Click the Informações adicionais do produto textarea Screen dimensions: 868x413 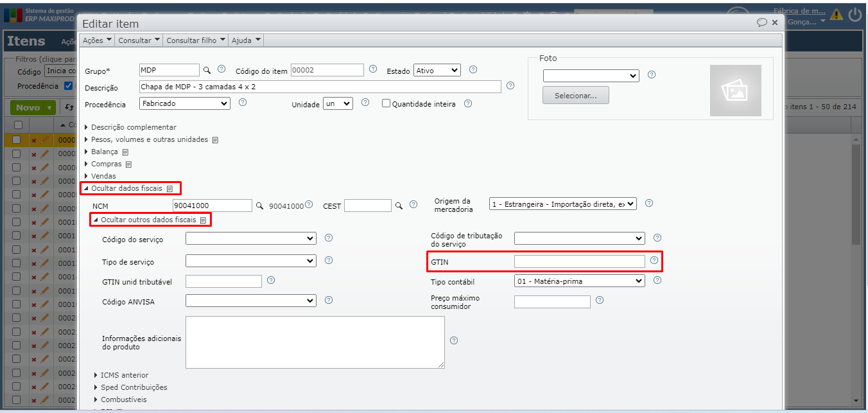(315, 342)
